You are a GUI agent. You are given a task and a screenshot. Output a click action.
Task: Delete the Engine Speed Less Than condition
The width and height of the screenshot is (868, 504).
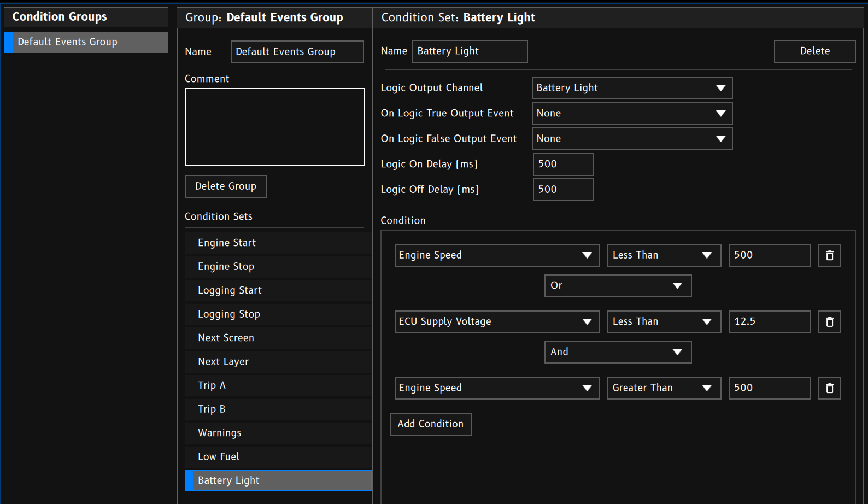click(829, 255)
